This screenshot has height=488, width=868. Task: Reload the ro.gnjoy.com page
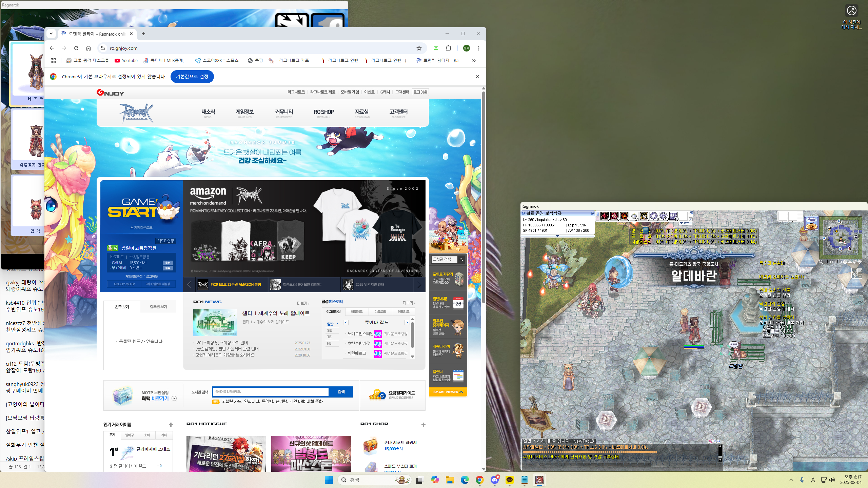[x=76, y=48]
